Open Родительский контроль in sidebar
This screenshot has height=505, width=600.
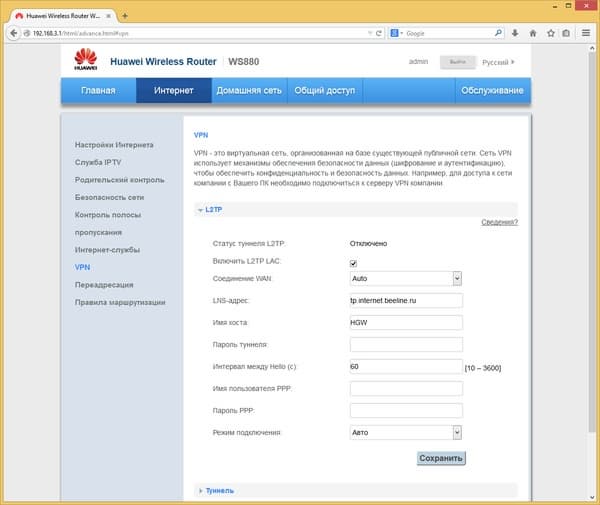(x=119, y=180)
